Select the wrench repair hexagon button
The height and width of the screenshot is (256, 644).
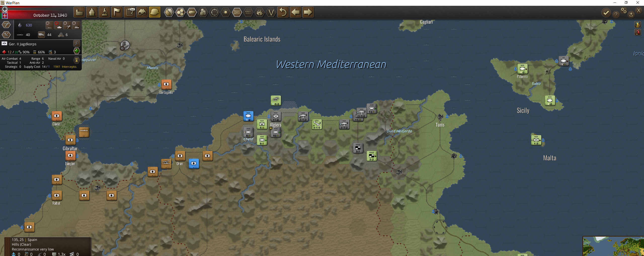[x=6, y=34]
